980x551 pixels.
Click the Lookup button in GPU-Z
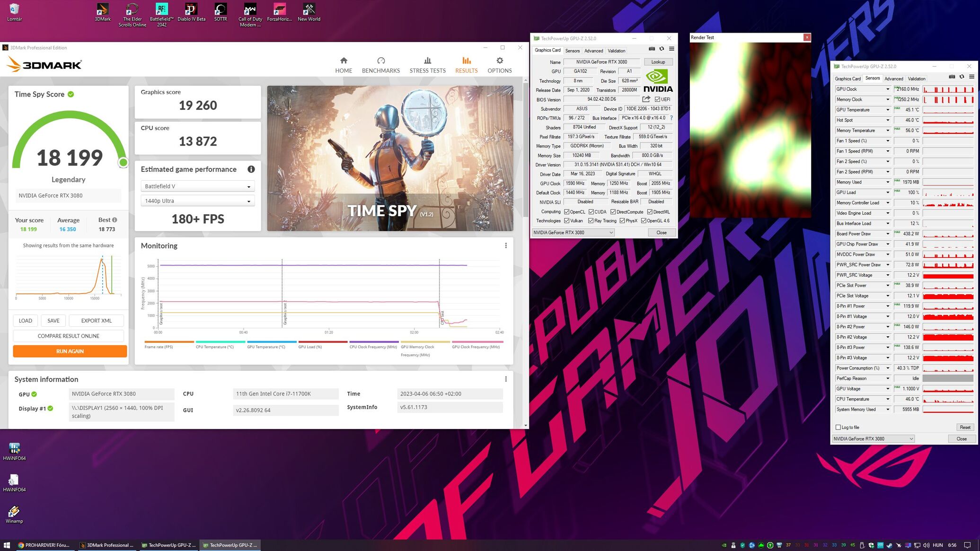point(658,62)
